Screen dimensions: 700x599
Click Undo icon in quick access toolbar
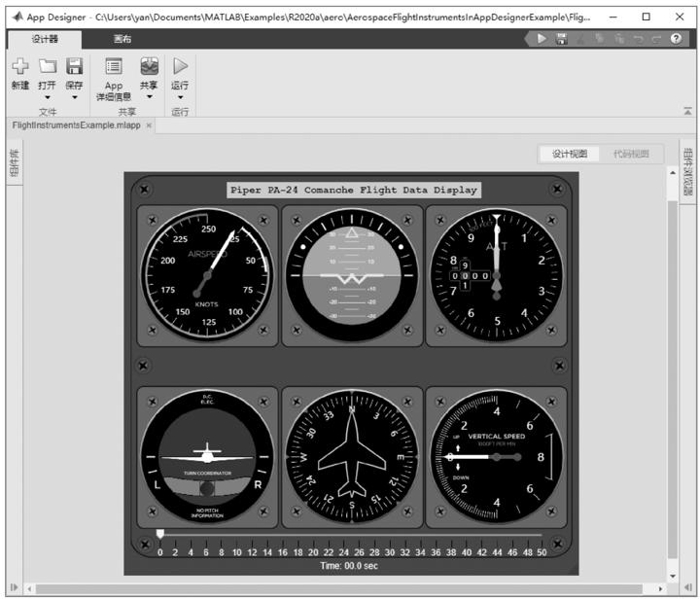pos(639,39)
